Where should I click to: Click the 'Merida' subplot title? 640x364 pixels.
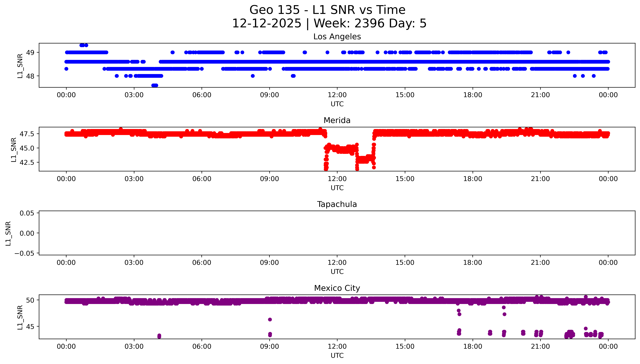337,120
